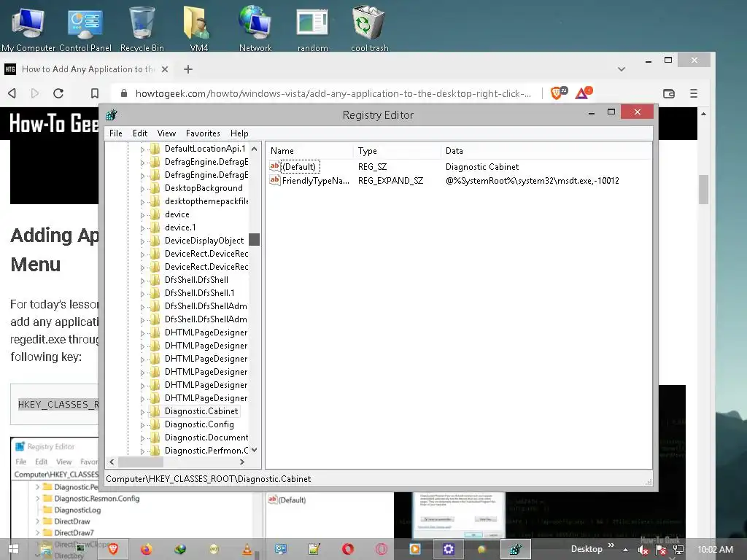The image size is (747, 560).
Task: Open Brave Rewards triangle icon
Action: [583, 93]
